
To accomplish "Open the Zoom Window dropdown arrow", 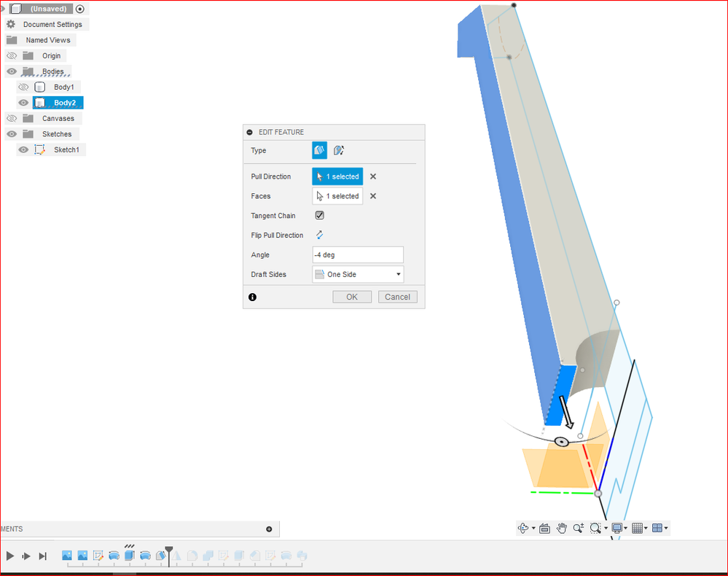I will click(x=606, y=528).
